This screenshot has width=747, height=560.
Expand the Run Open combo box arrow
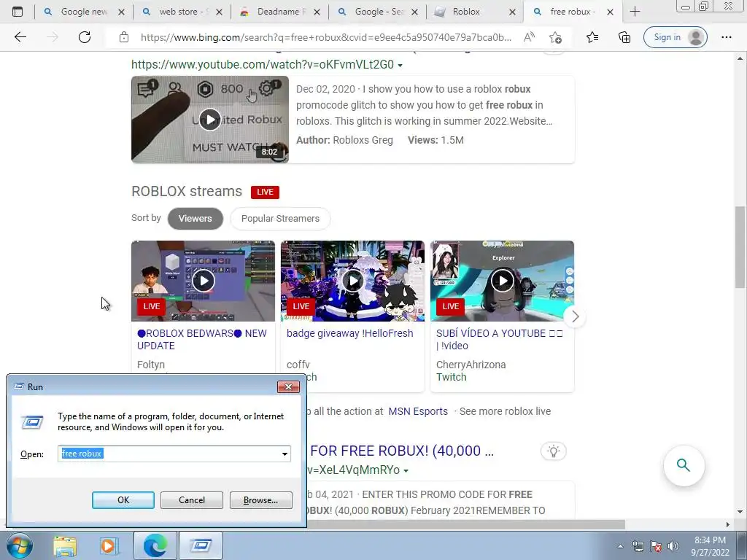click(x=285, y=454)
